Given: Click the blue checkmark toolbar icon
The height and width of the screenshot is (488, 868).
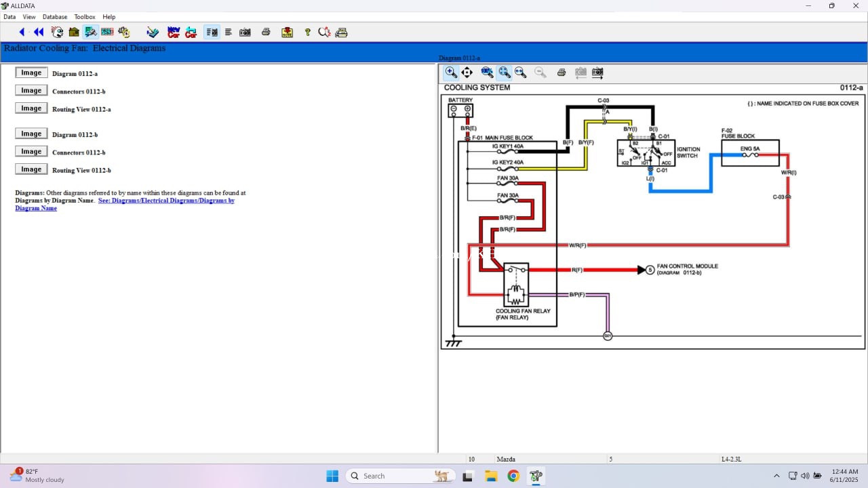Looking at the screenshot, I should [153, 32].
